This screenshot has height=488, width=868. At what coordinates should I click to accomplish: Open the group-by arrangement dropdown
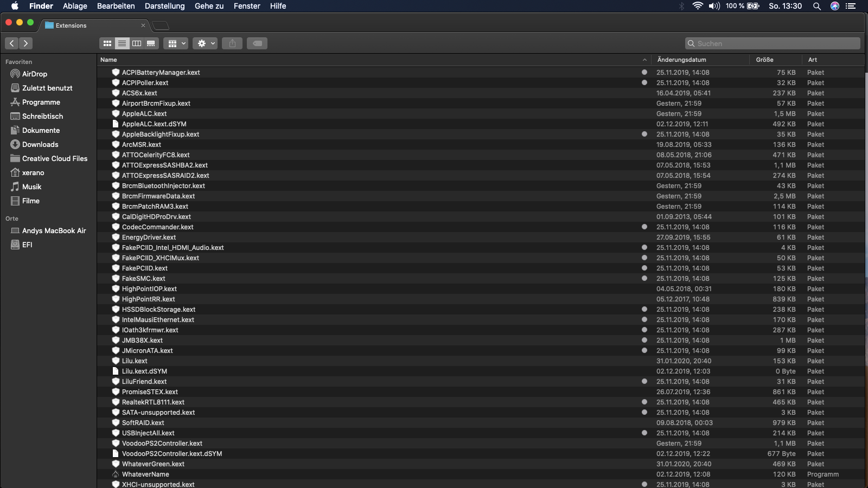point(175,43)
